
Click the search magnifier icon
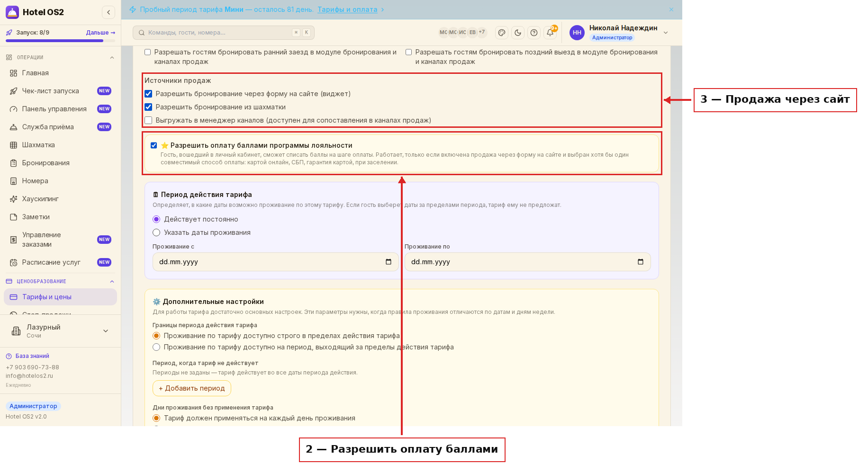click(x=142, y=33)
